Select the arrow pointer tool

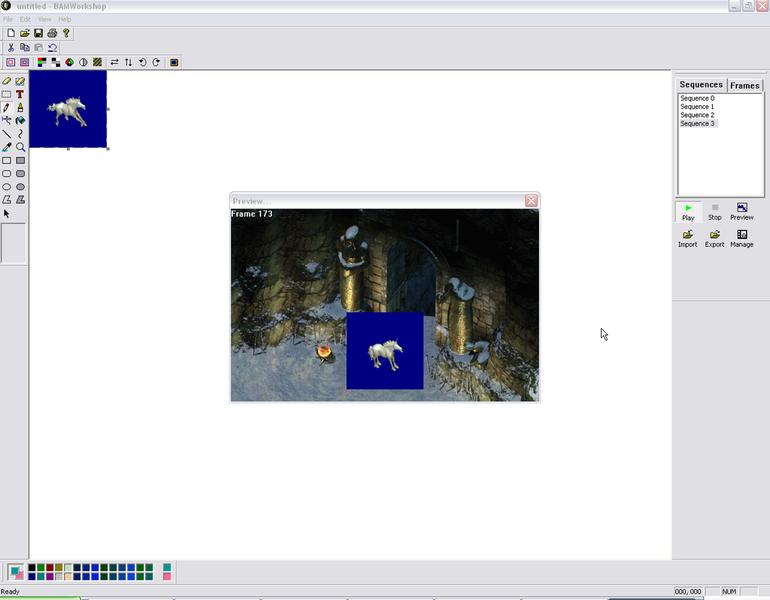7,214
